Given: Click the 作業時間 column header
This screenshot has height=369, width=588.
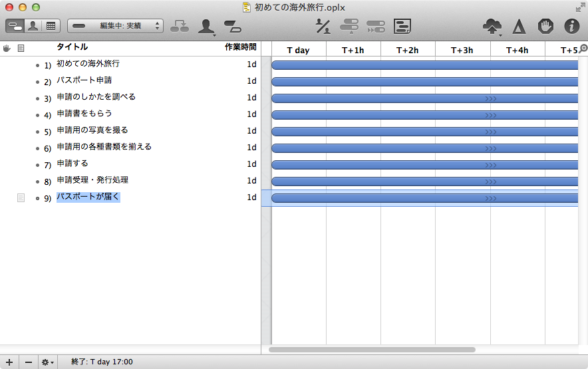Looking at the screenshot, I should [240, 47].
